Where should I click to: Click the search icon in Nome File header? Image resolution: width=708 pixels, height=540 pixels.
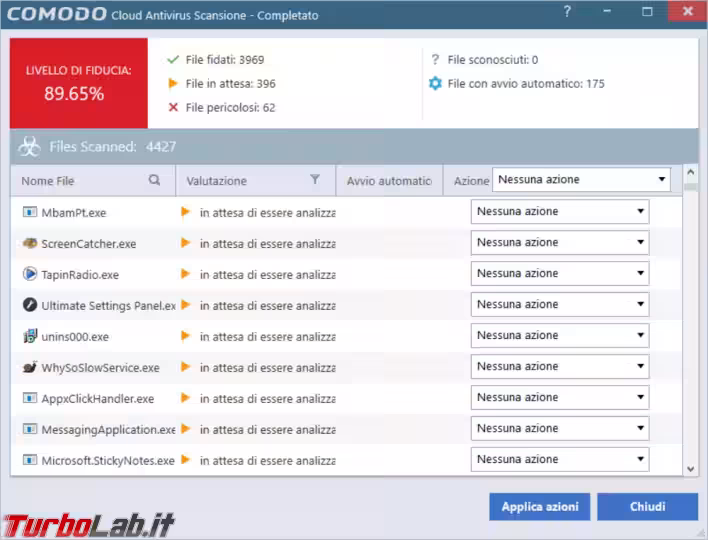coord(154,180)
